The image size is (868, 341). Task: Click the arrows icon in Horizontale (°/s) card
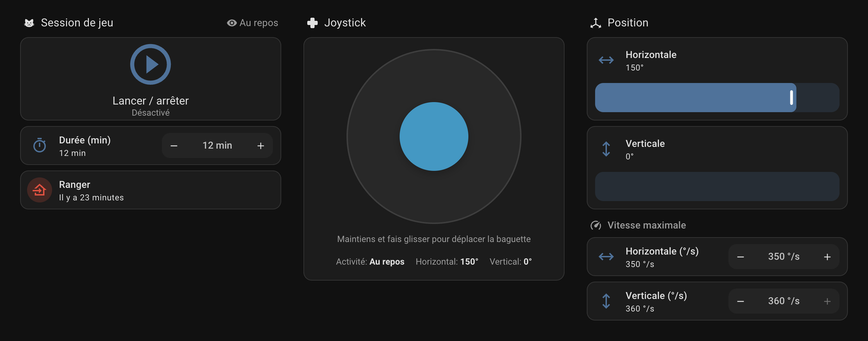point(606,257)
